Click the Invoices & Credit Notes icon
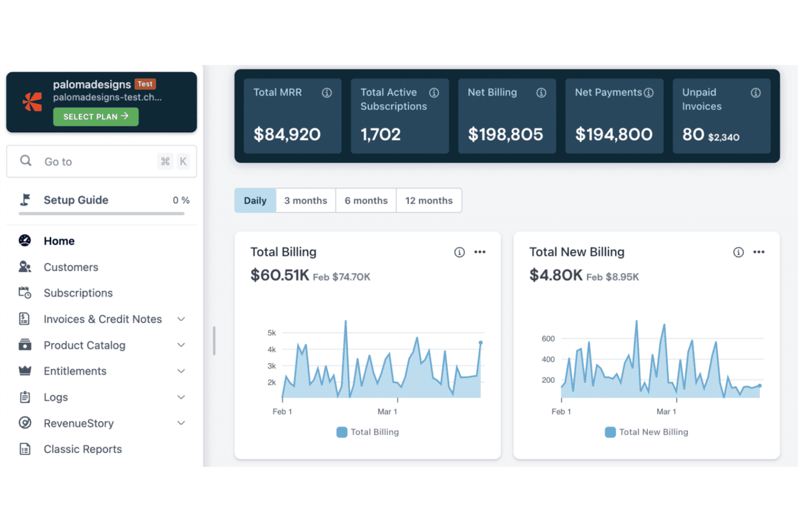The image size is (798, 532). [25, 319]
